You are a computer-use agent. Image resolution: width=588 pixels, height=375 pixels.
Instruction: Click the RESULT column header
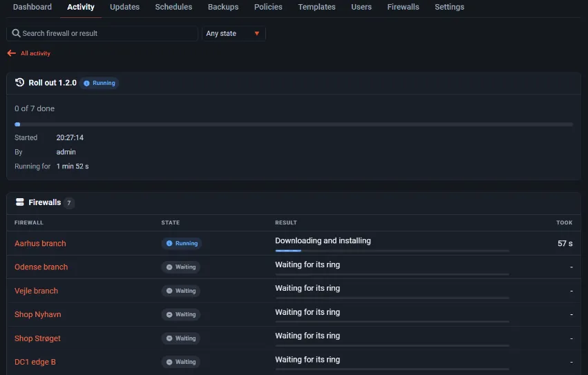click(286, 222)
